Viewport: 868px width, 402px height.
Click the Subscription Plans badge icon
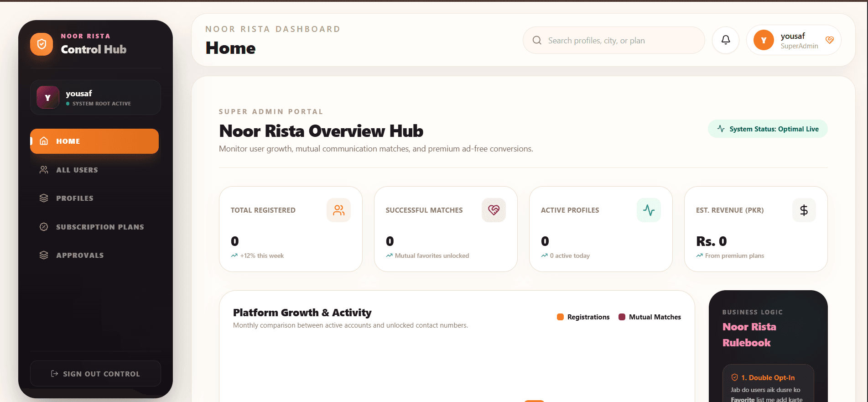44,227
